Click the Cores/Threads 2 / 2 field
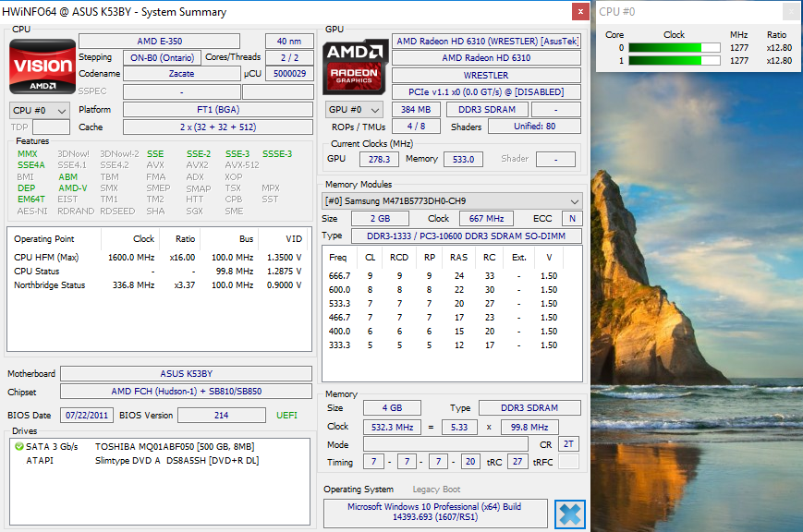This screenshot has height=532, width=803. [289, 57]
